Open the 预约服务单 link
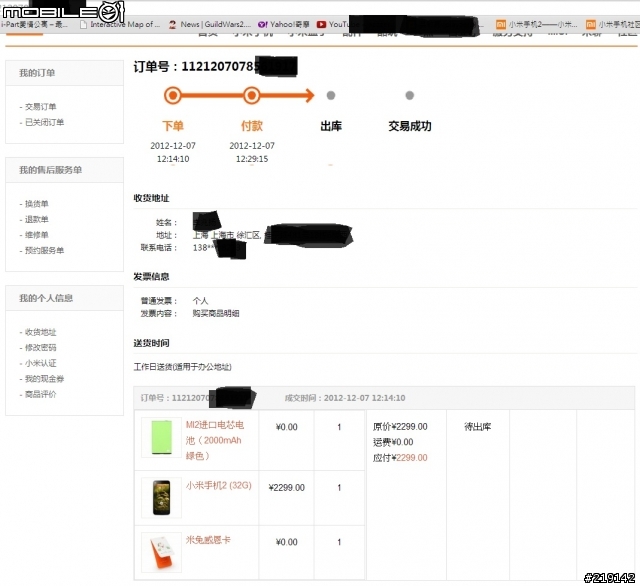Image resolution: width=640 pixels, height=586 pixels. 44,250
